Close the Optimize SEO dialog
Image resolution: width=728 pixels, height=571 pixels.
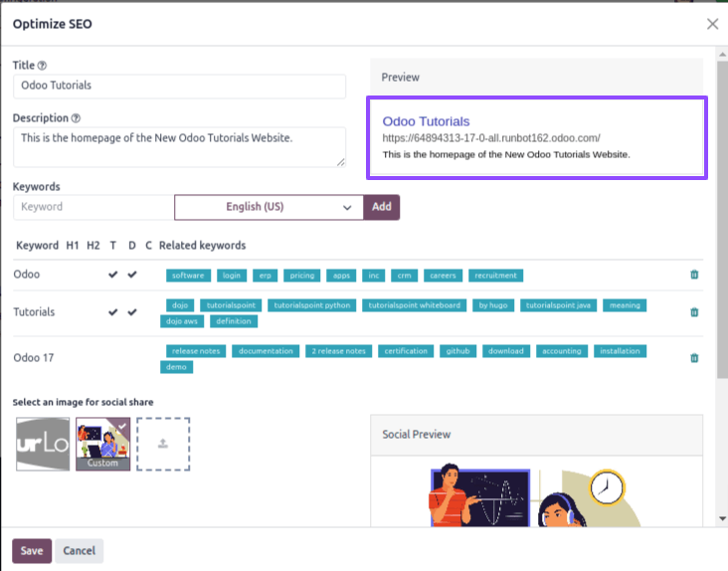click(x=712, y=24)
